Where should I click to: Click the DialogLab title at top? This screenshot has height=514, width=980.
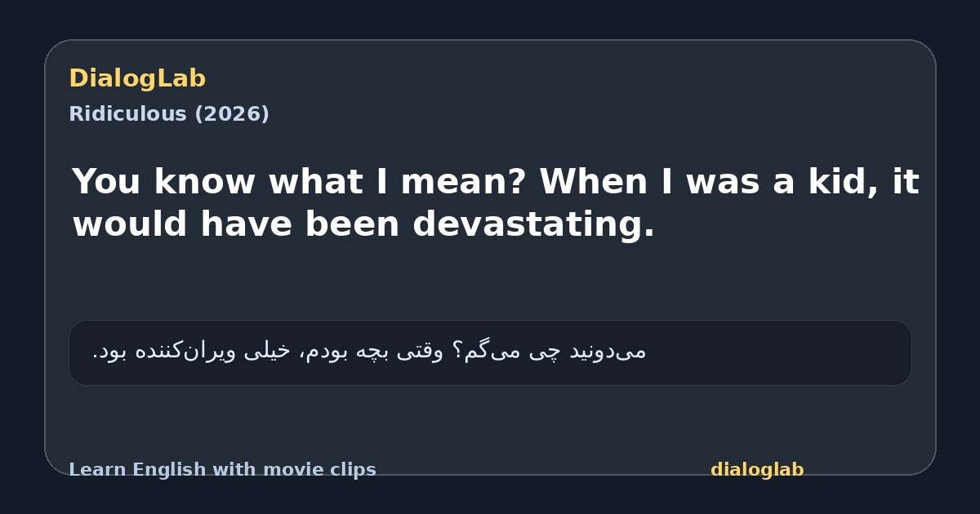click(137, 79)
